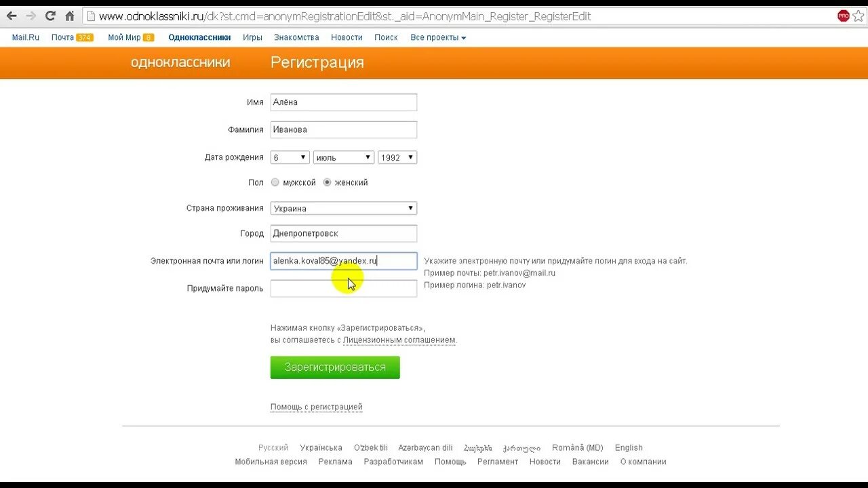Open the Реклама footer link
The width and height of the screenshot is (868, 488).
(336, 462)
